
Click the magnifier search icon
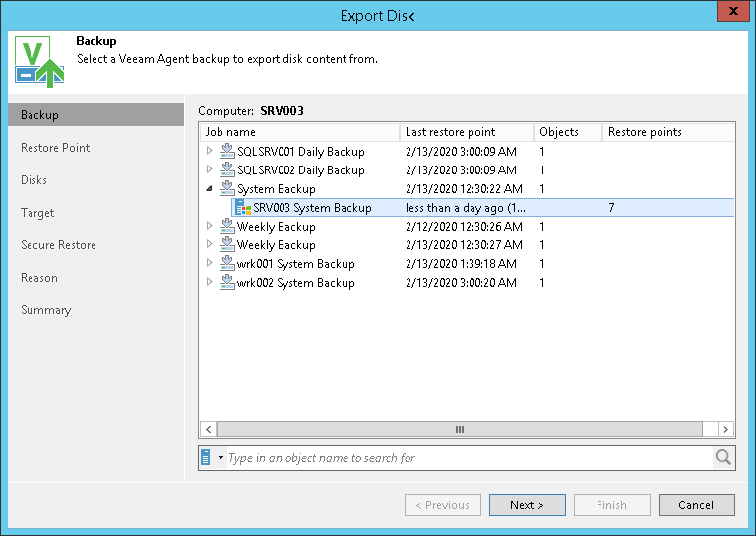pos(724,457)
